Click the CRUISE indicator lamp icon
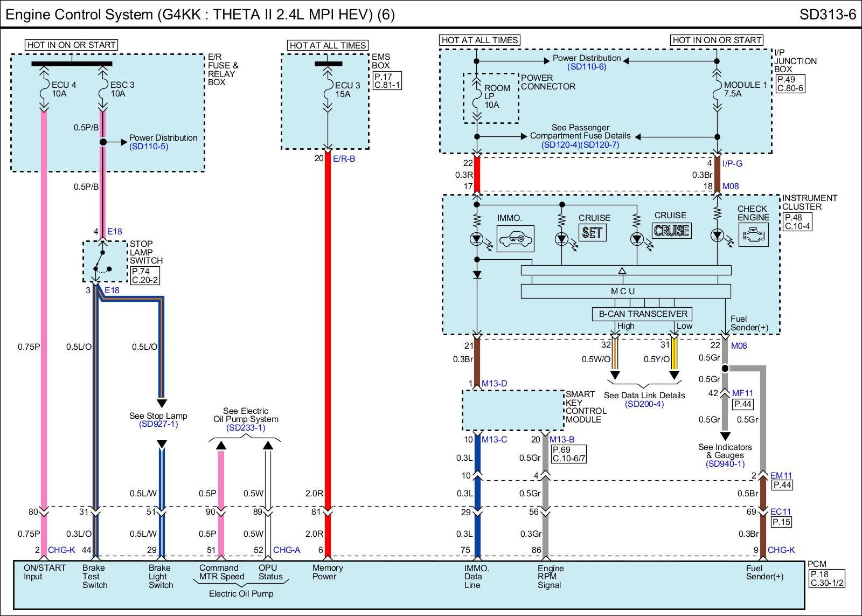Image resolution: width=862 pixels, height=616 pixels. coord(671,231)
